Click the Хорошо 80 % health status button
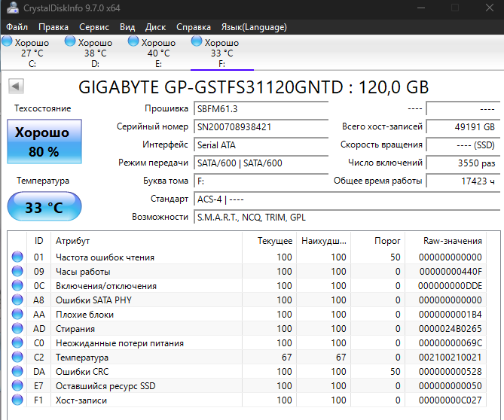The image size is (504, 420). point(44,142)
